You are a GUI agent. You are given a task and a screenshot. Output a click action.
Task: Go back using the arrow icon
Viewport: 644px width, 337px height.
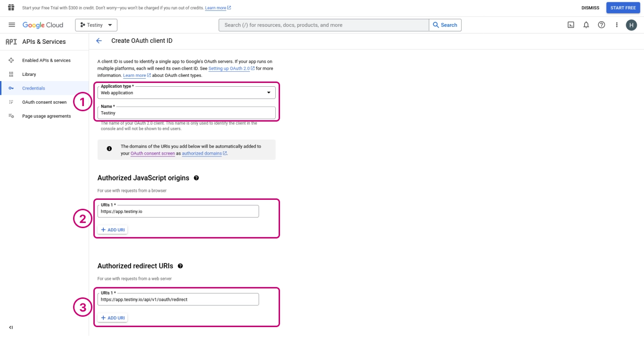point(99,41)
